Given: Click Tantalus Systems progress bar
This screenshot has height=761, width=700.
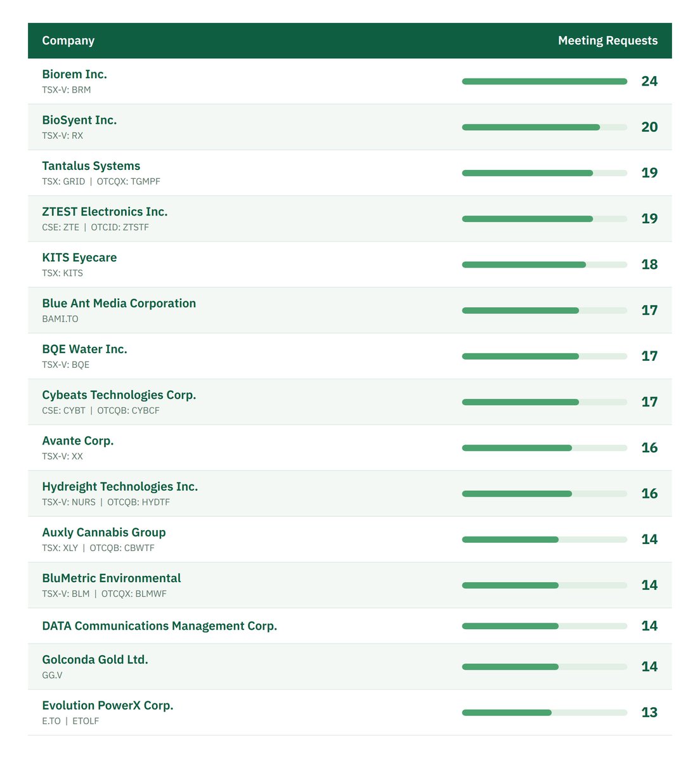Looking at the screenshot, I should point(544,172).
